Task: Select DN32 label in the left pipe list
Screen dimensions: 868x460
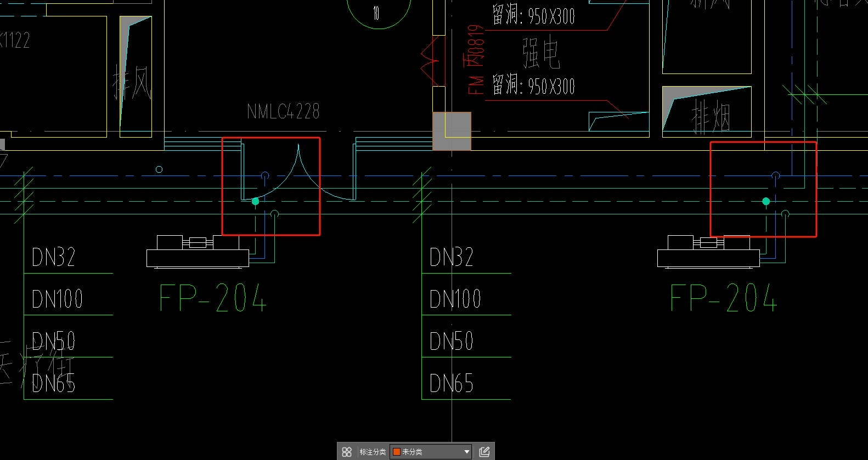Action: pyautogui.click(x=53, y=257)
